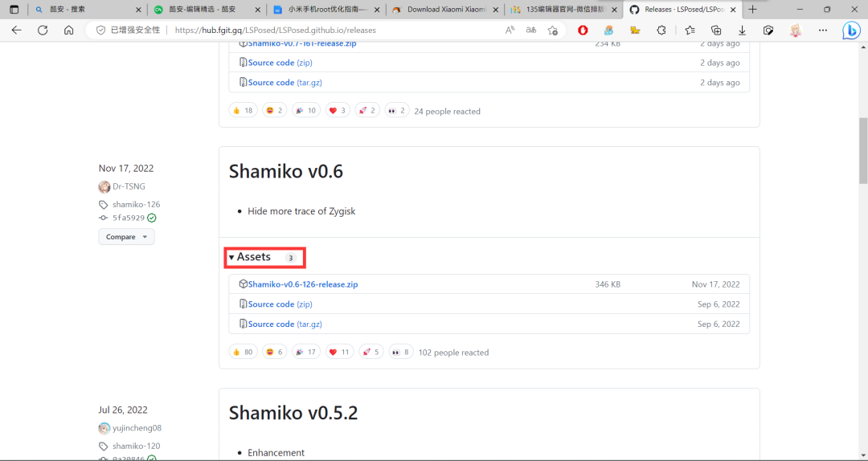Click the Favorites star list icon

point(690,30)
